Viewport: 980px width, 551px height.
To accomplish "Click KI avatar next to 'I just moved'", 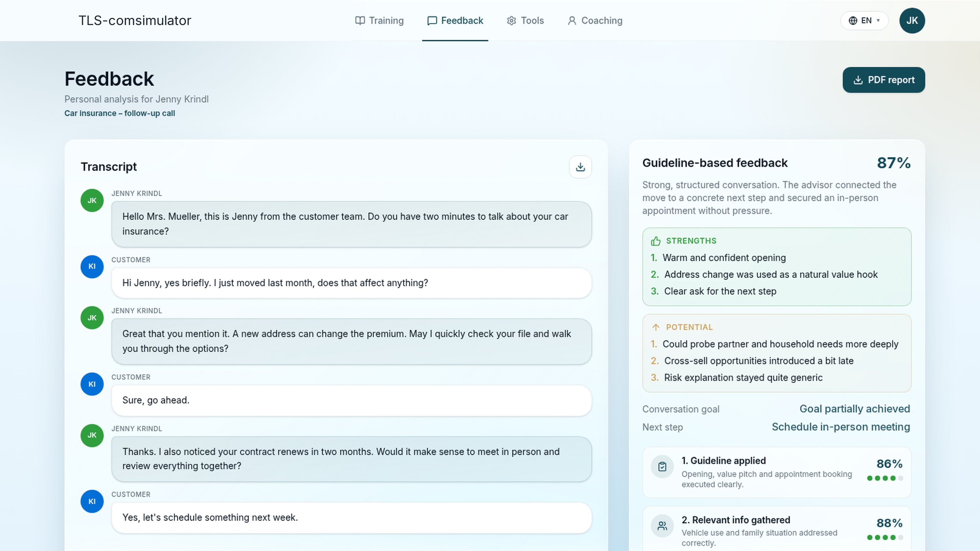I will 92,267.
